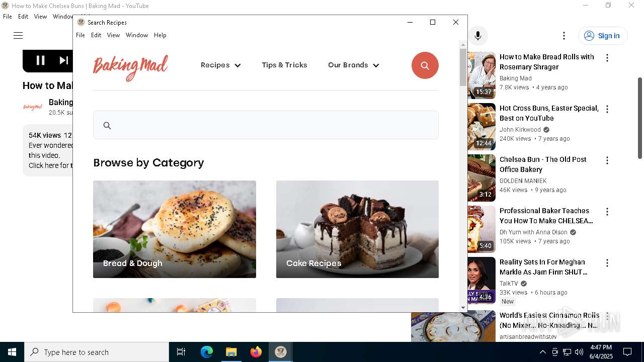Open Edit menu in Search Recipes window
This screenshot has width=644, height=362.
pyautogui.click(x=96, y=35)
